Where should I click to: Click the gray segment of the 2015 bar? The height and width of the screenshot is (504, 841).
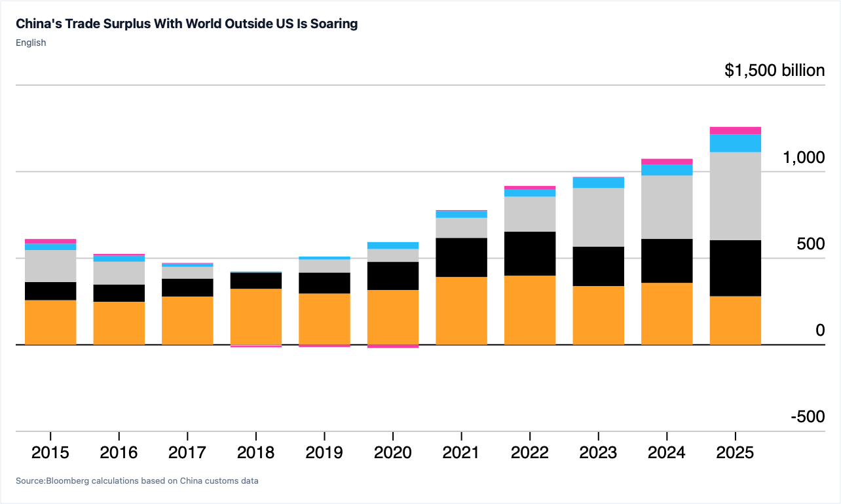[x=50, y=266]
